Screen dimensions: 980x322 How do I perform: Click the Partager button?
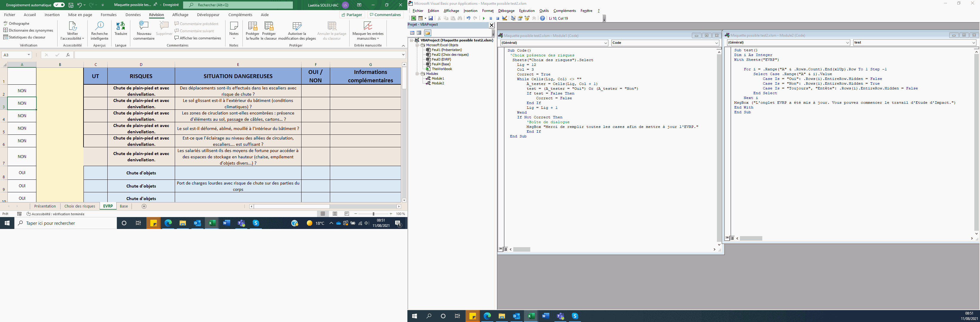point(352,15)
